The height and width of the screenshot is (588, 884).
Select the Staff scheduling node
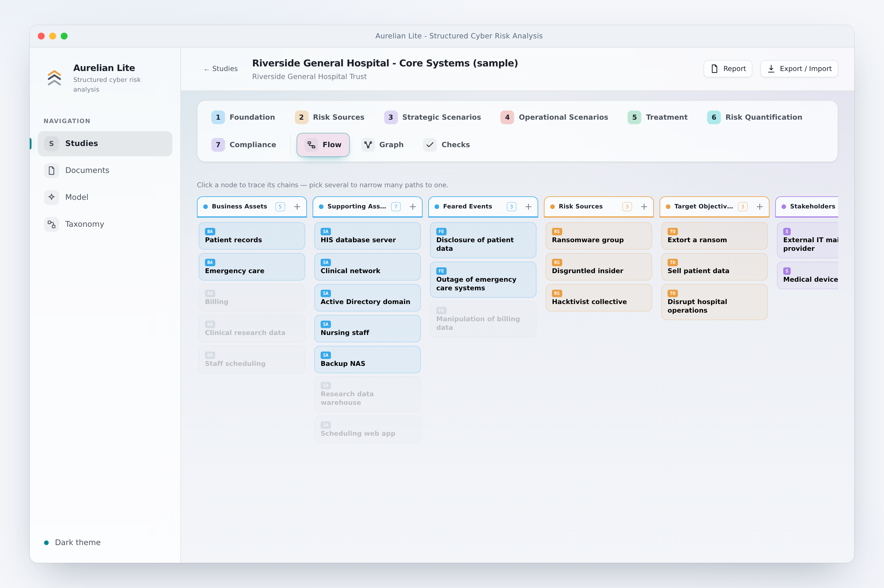pyautogui.click(x=252, y=360)
